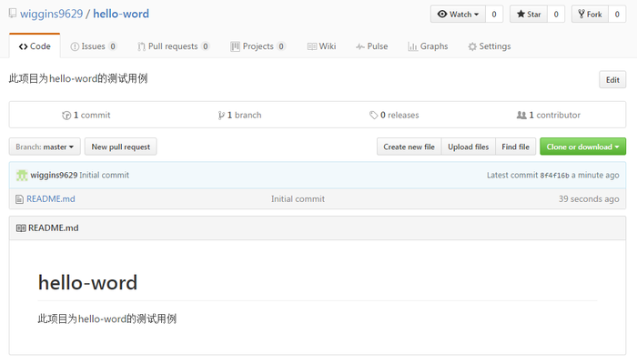Click the branch icon beside 1 branch
The height and width of the screenshot is (364, 637).
pos(221,116)
